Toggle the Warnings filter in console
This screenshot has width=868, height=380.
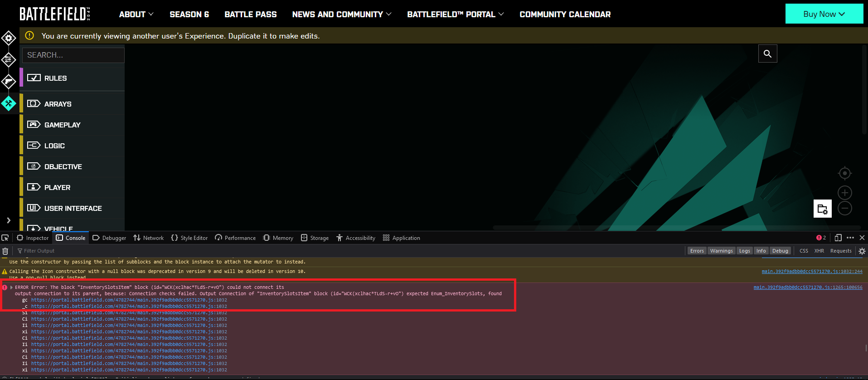721,251
